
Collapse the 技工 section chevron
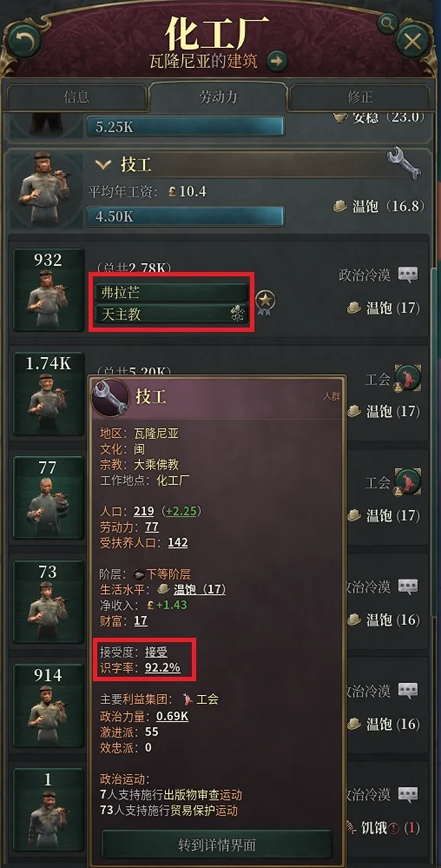[103, 164]
